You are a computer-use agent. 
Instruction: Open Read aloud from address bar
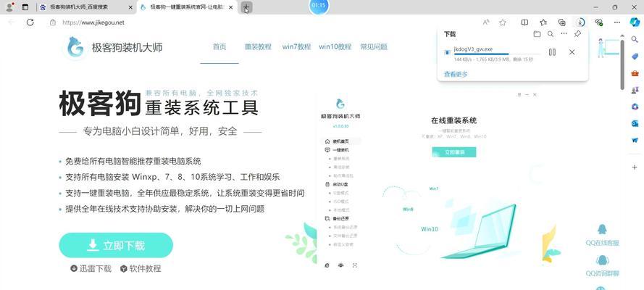click(x=486, y=22)
